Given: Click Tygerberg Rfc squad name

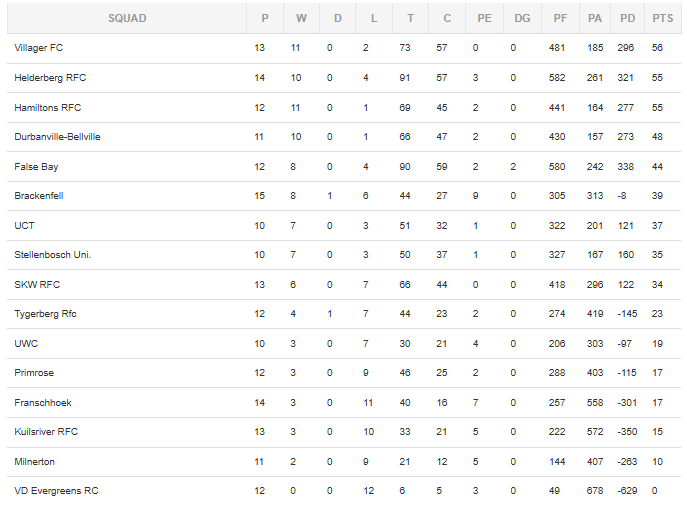Looking at the screenshot, I should coord(45,314).
